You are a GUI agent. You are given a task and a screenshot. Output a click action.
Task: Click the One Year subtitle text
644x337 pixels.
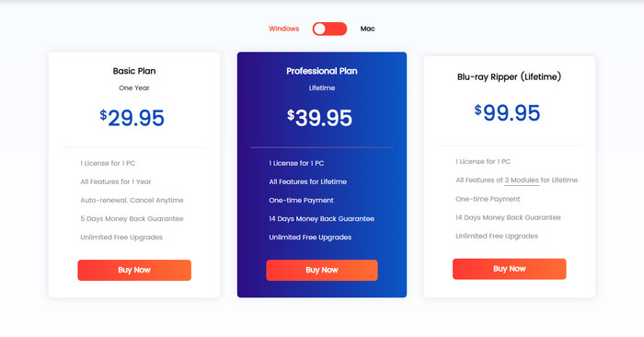click(134, 88)
